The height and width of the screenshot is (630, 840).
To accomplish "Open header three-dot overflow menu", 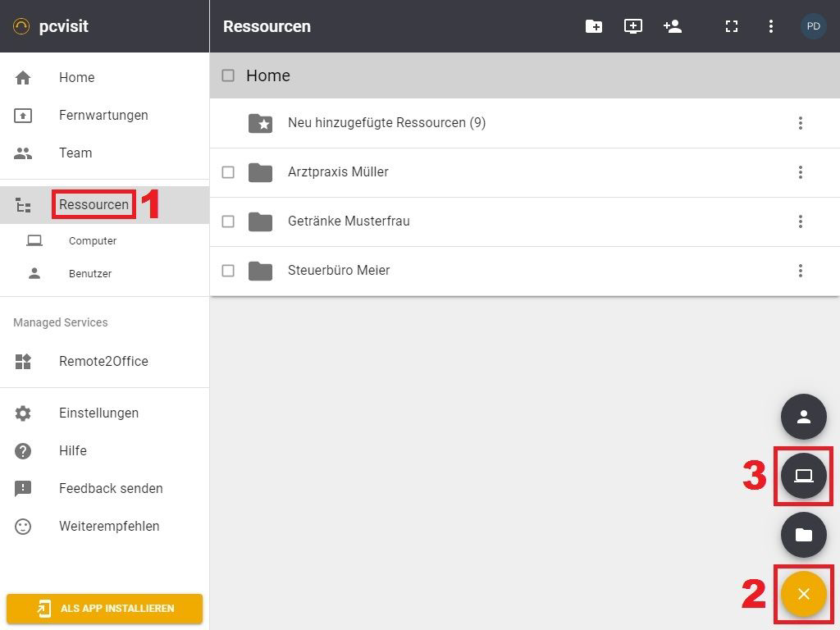I will (770, 26).
